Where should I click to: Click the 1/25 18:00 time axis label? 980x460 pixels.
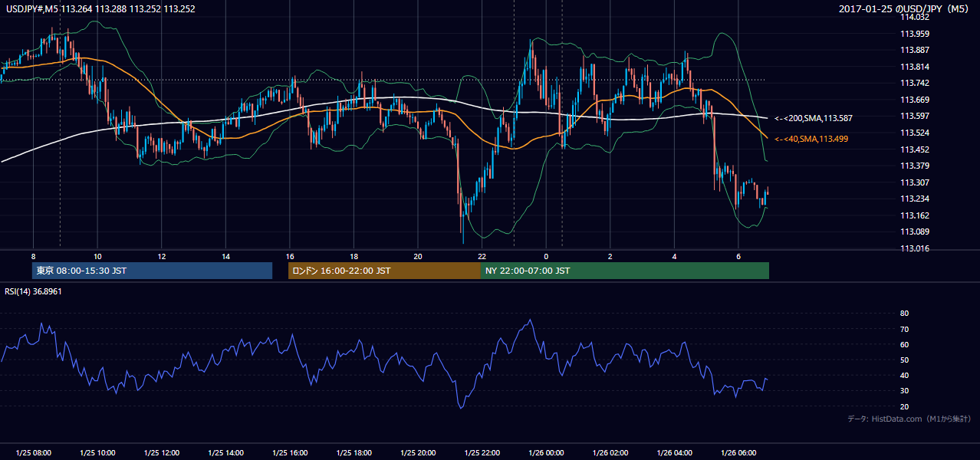(x=354, y=453)
